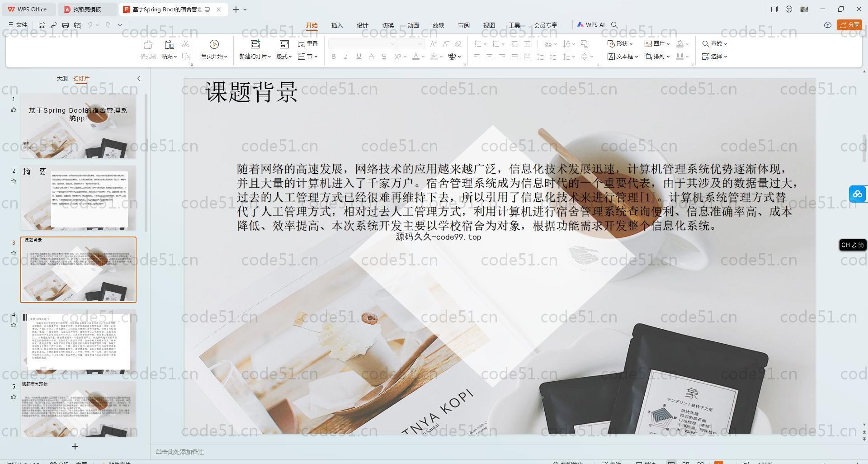Toggle center alignment for paragraph
868x464 pixels.
point(489,57)
